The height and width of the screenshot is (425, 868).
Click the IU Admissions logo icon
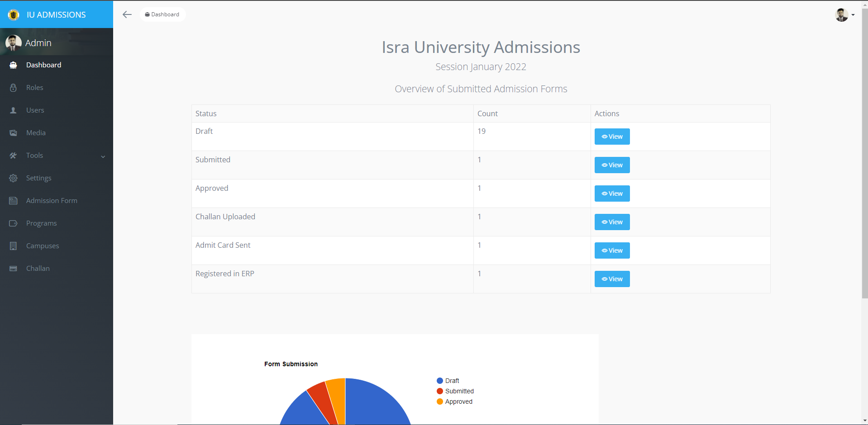point(14,15)
